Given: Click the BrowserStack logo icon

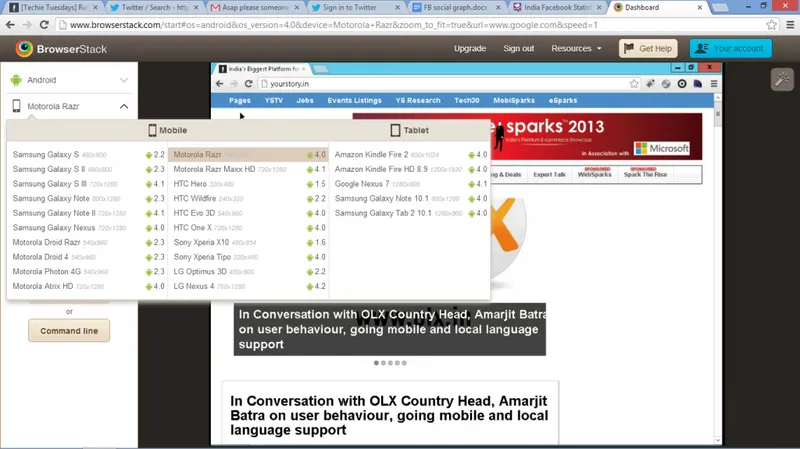Looking at the screenshot, I should click(x=24, y=48).
